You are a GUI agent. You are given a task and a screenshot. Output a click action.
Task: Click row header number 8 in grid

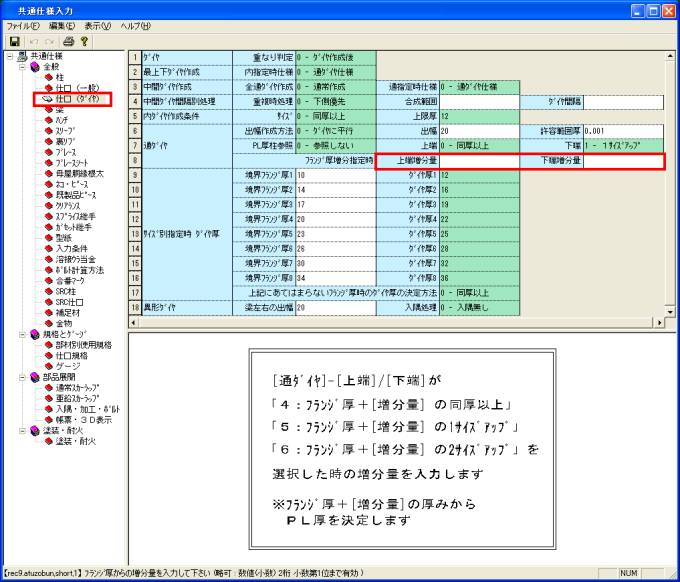point(135,160)
